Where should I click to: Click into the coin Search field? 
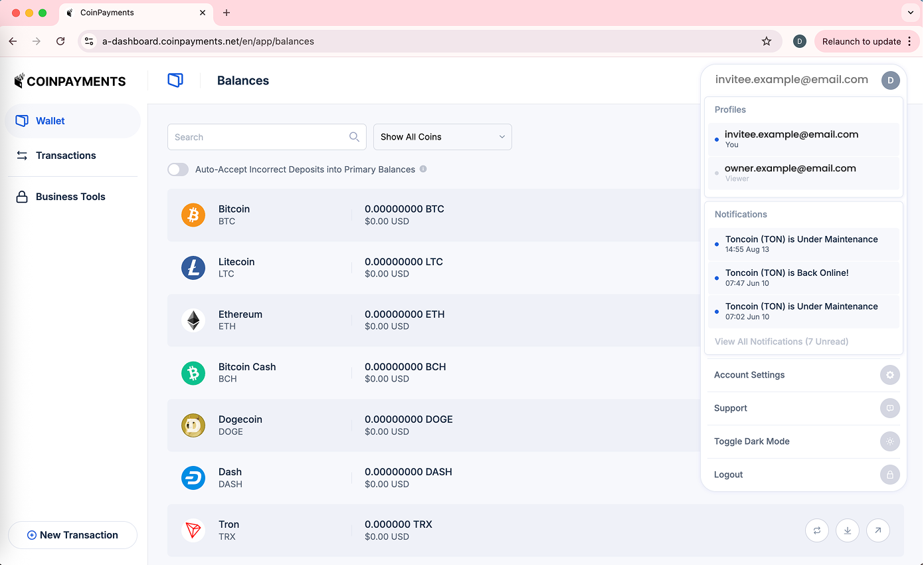point(259,137)
